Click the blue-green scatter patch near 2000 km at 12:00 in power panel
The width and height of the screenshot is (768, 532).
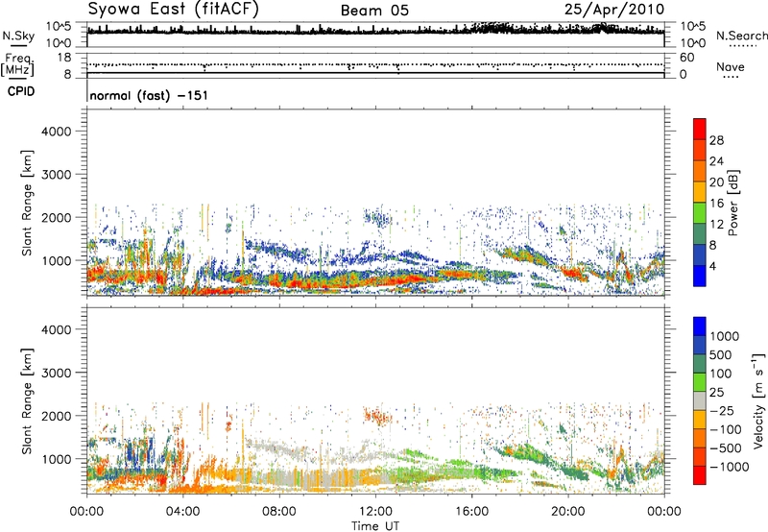378,216
